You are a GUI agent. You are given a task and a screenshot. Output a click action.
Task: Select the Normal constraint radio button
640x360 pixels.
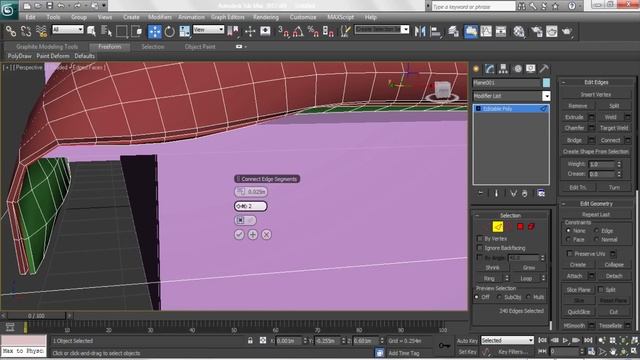coord(596,240)
